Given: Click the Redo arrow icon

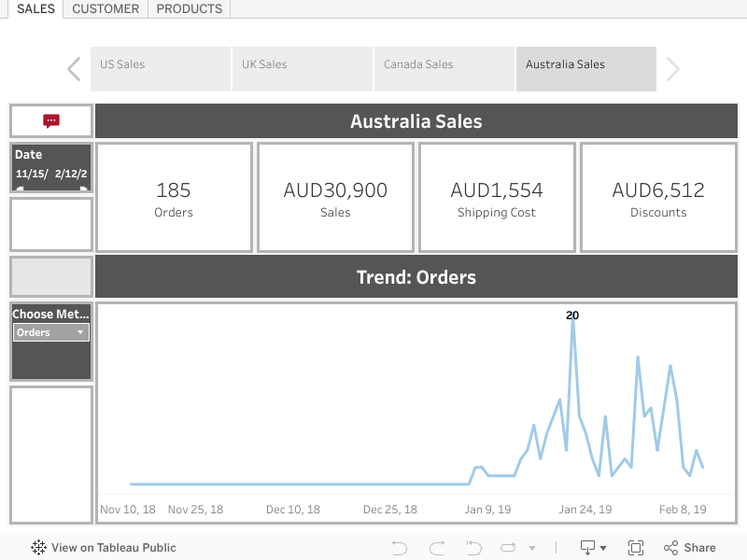Looking at the screenshot, I should pos(436,548).
